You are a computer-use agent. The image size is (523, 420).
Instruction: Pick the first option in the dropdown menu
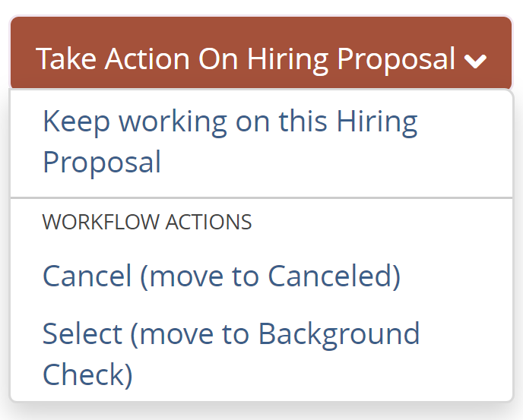(x=230, y=142)
